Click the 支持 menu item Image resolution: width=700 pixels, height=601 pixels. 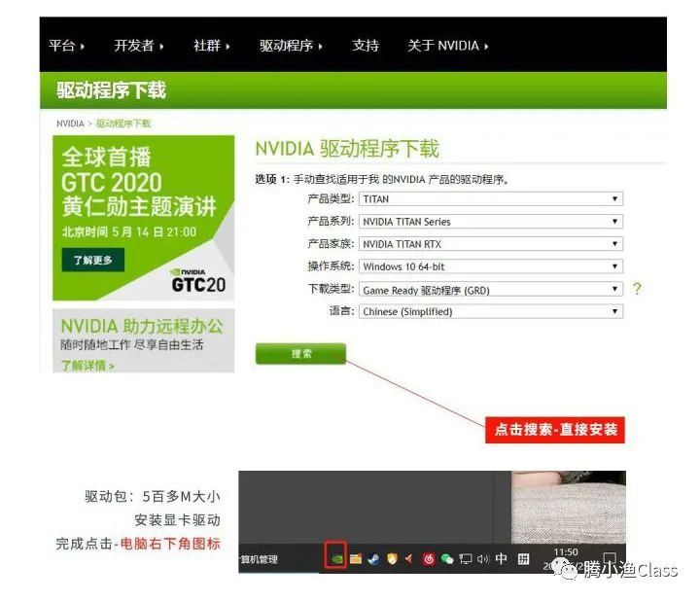tap(366, 46)
